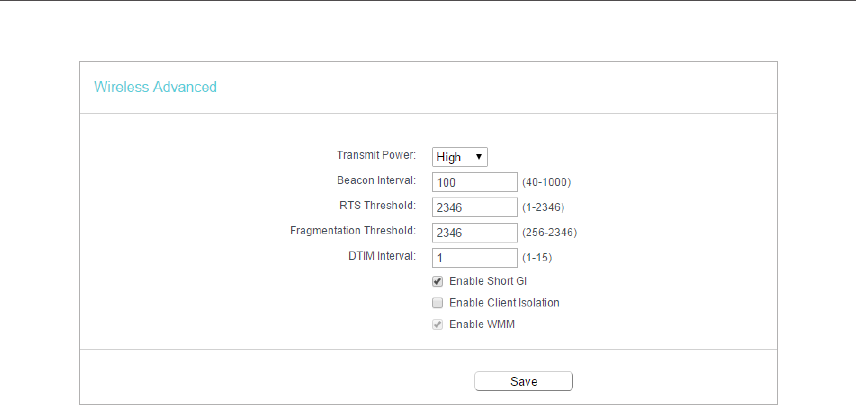
Task: Toggle the Enable WMM checkbox
Action: (437, 325)
